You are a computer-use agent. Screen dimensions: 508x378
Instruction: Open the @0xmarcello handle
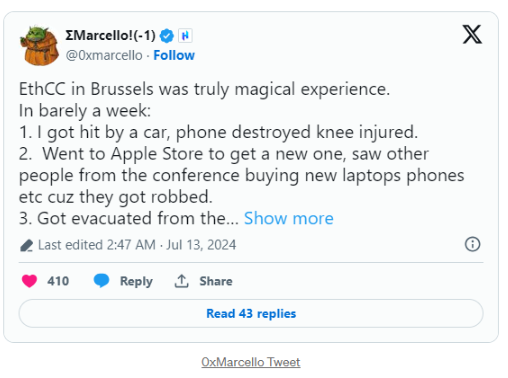104,55
